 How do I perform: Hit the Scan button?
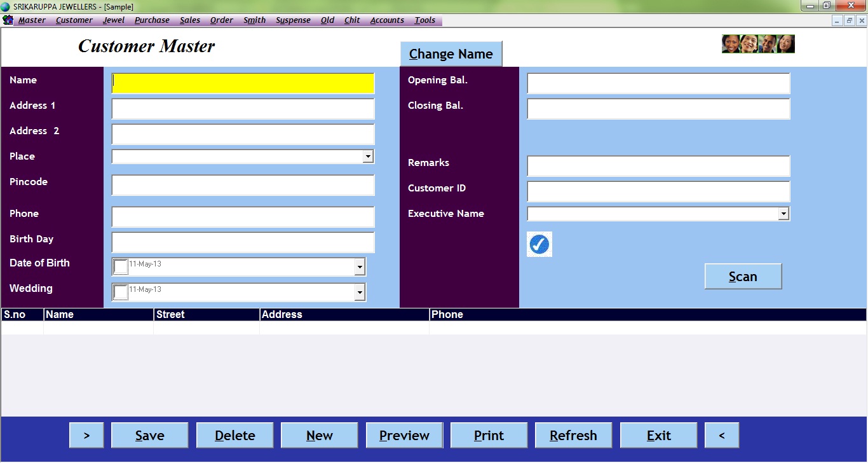coord(743,277)
